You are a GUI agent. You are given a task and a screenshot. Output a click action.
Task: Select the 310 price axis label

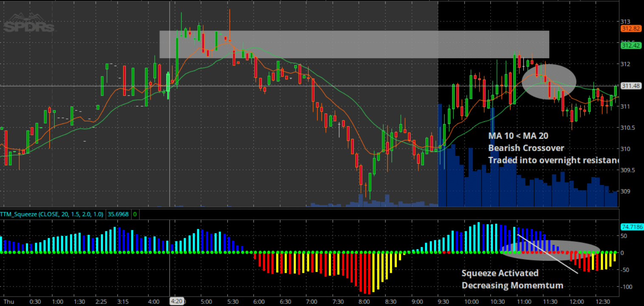625,149
